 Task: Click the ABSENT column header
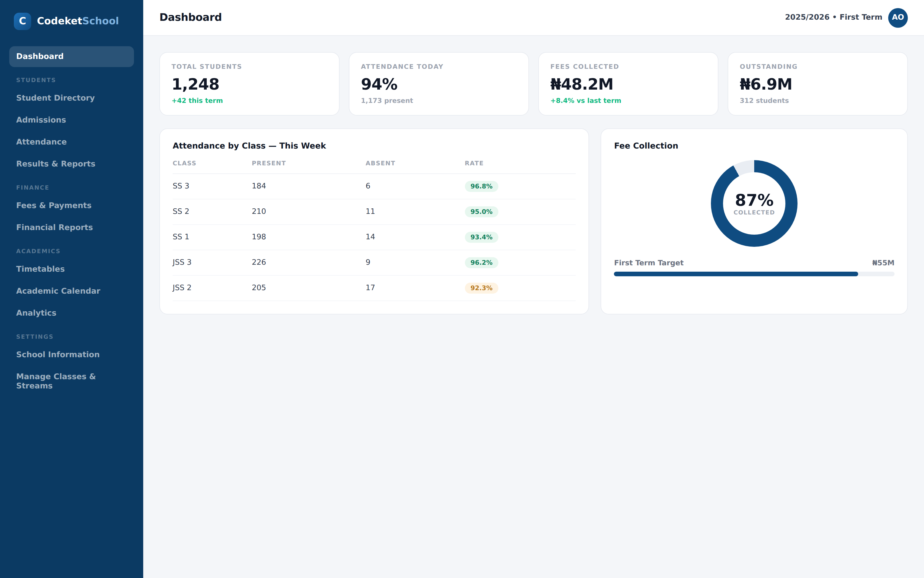[380, 163]
